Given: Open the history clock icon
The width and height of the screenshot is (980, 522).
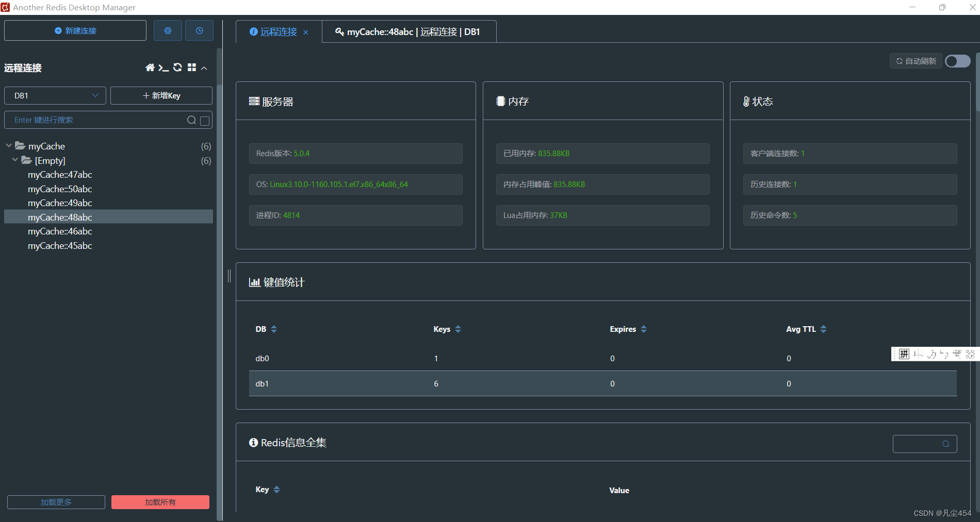Looking at the screenshot, I should click(199, 30).
